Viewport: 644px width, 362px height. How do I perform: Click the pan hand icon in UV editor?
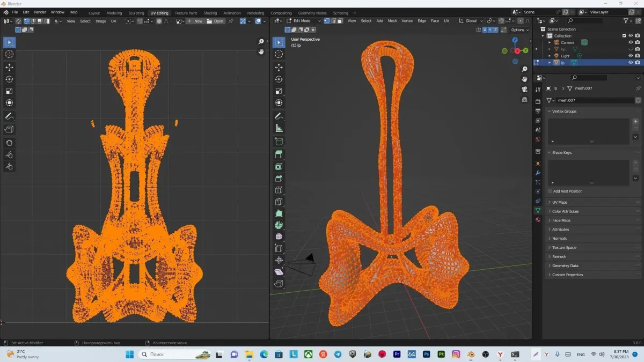(x=261, y=51)
